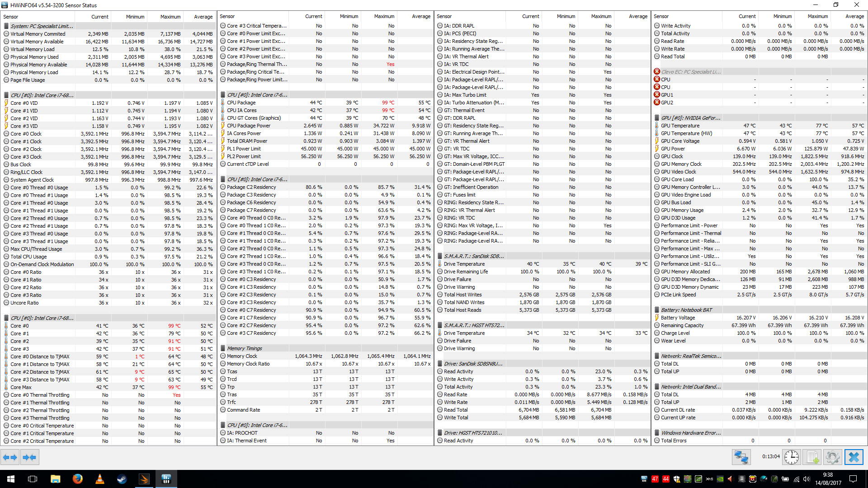Open Task View on the taskbar
The width and height of the screenshot is (868, 488).
(x=33, y=479)
